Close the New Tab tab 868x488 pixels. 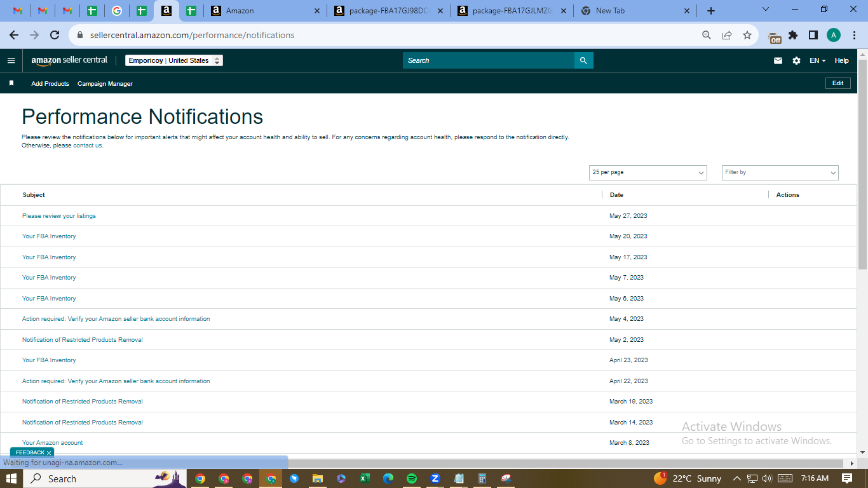(x=686, y=11)
